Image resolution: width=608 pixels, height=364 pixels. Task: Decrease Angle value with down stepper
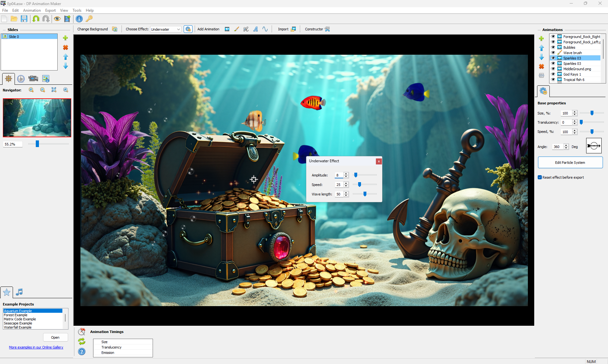pos(566,148)
